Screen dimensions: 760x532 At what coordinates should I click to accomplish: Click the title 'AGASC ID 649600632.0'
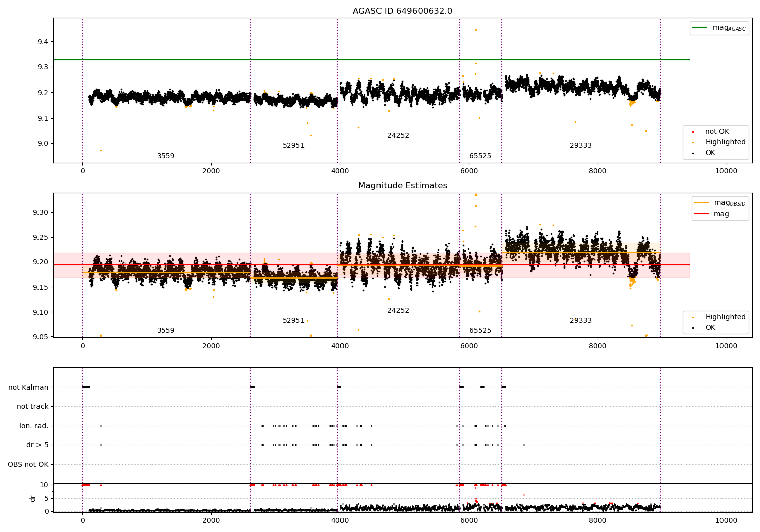point(402,11)
